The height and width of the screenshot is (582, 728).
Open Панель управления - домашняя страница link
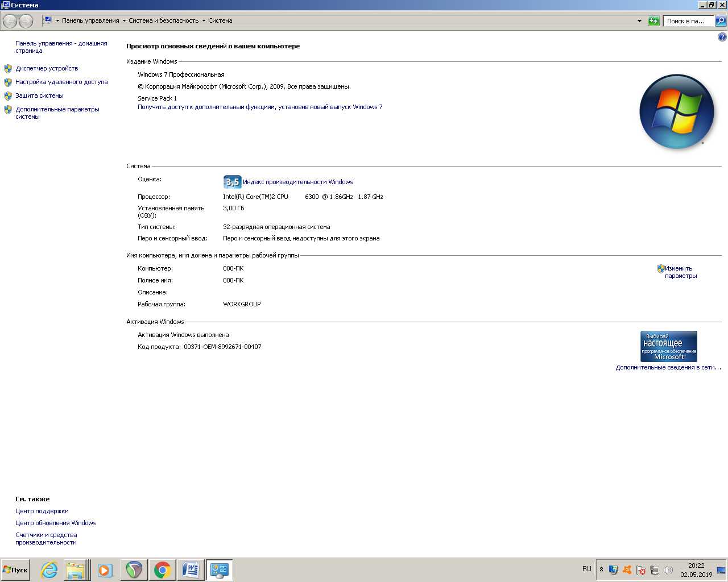[x=61, y=47]
